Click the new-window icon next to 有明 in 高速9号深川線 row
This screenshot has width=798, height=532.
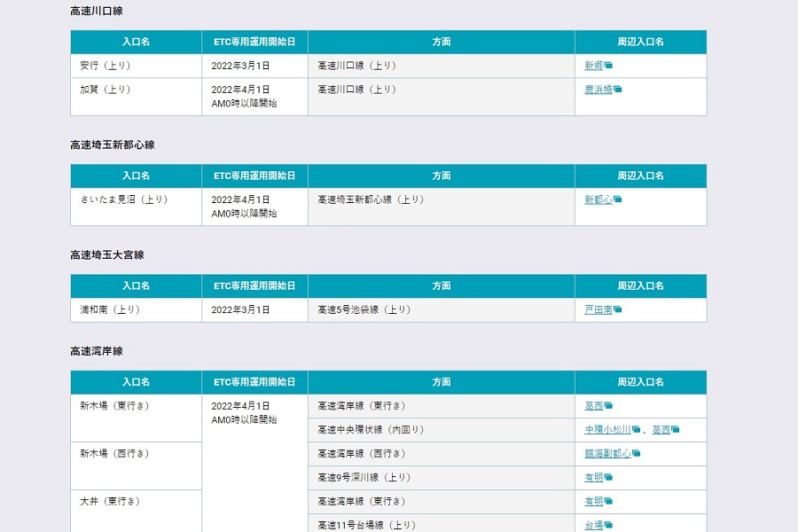coord(607,476)
